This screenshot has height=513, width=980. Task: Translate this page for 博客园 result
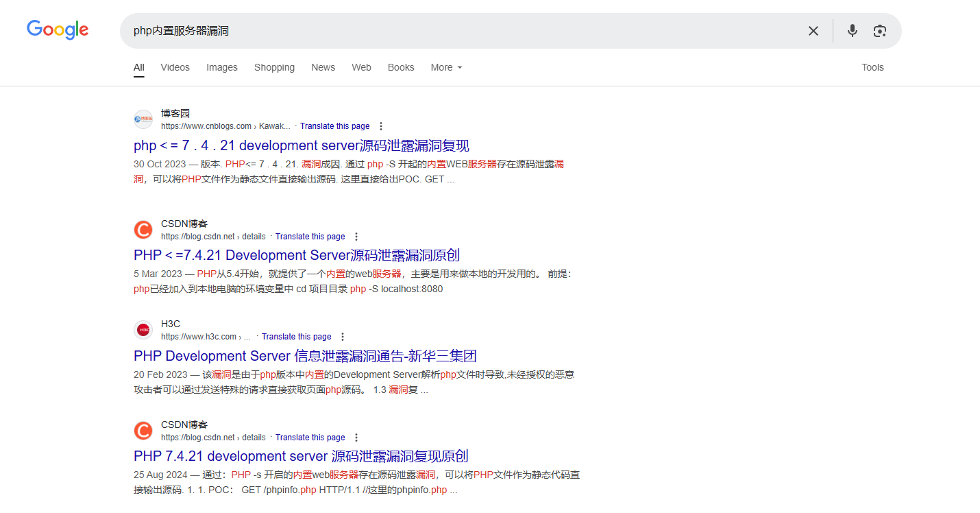[334, 126]
